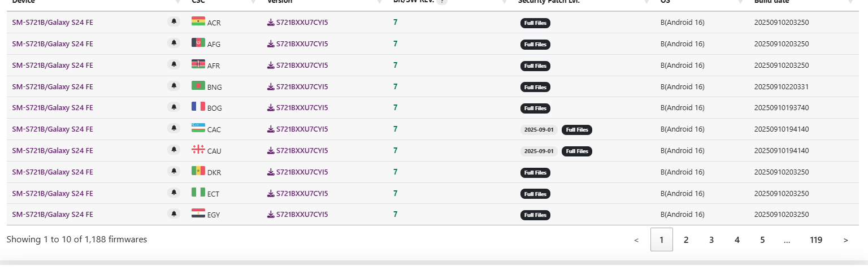Jump to last page 119
This screenshot has height=270, width=868.
point(816,240)
